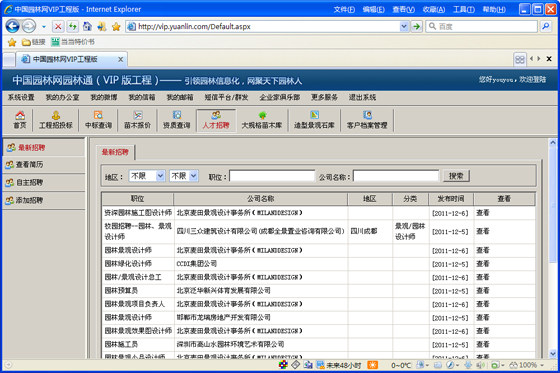Open the 查看(V) menu
Viewport: 560px width, 373px height.
[x=404, y=9]
